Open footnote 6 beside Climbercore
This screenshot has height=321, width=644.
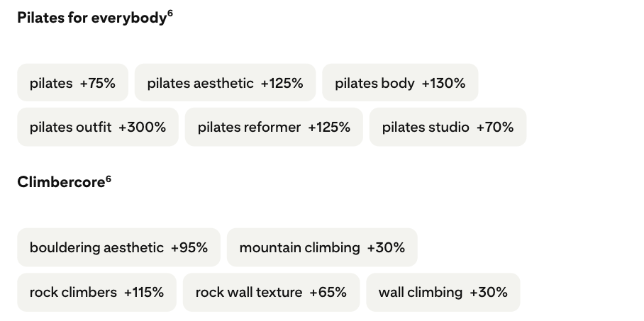tap(109, 179)
